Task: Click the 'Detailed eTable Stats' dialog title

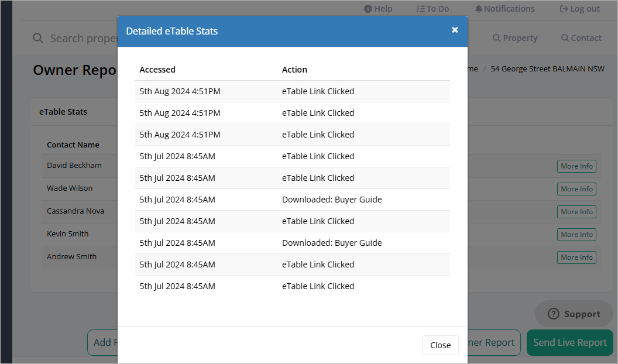Action: (x=172, y=31)
